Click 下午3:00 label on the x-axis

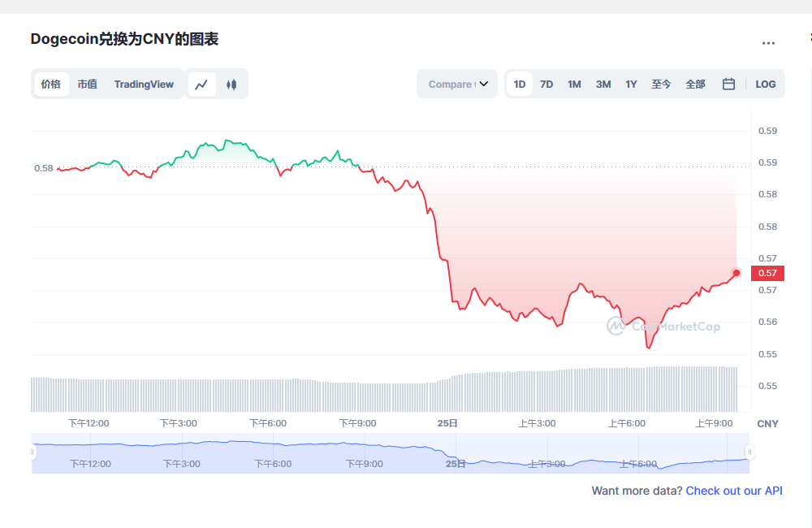(178, 423)
